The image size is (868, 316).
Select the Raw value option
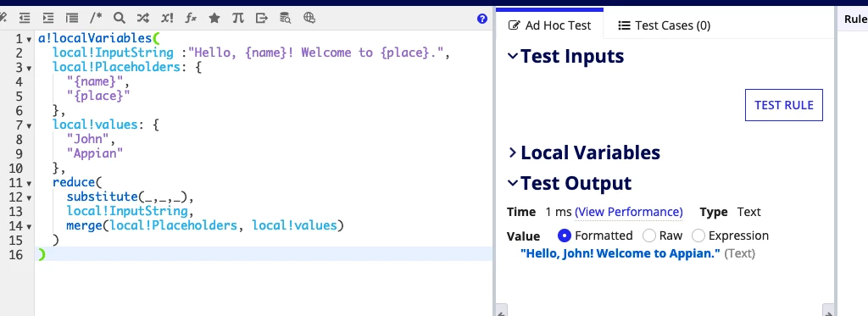tap(648, 236)
